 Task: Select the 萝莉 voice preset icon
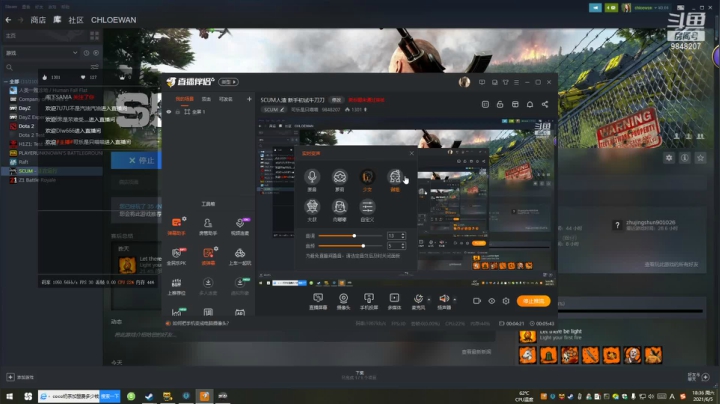(x=340, y=177)
